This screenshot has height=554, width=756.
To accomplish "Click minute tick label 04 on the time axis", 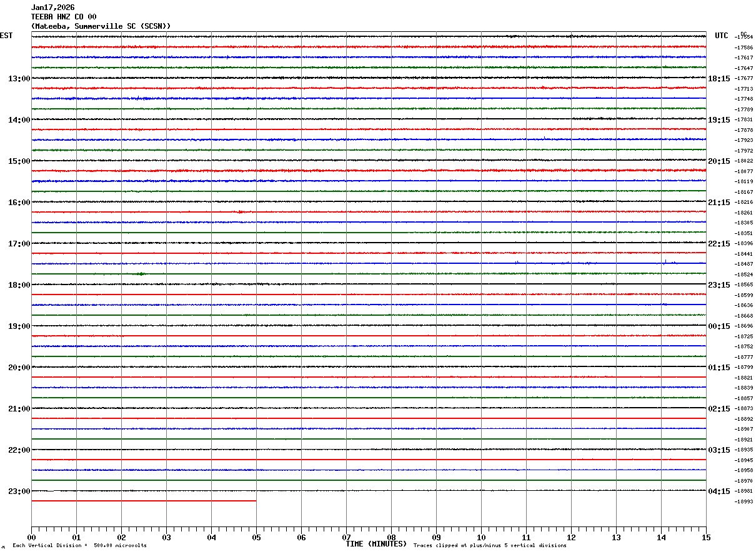I will click(x=211, y=538).
